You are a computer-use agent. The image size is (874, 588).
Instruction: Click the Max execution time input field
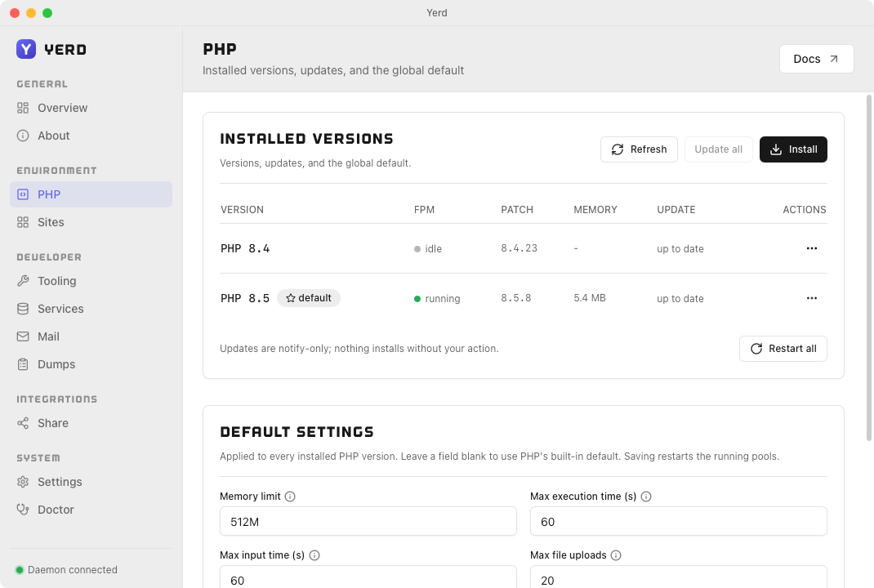pyautogui.click(x=678, y=522)
